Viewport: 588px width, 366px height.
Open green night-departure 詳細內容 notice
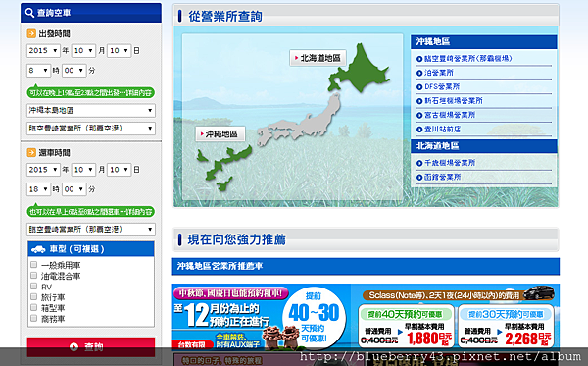pos(91,92)
